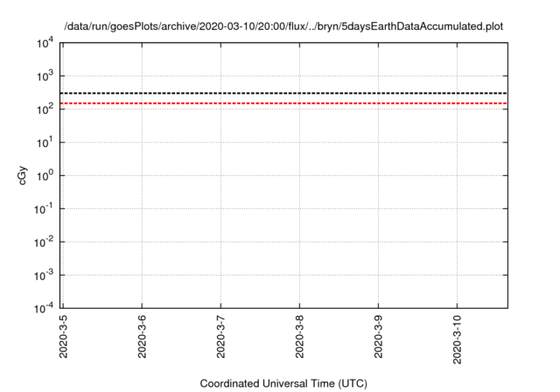The width and height of the screenshot is (560, 392).
Task: Click the 2020-3-8 date label
Action: pyautogui.click(x=299, y=337)
